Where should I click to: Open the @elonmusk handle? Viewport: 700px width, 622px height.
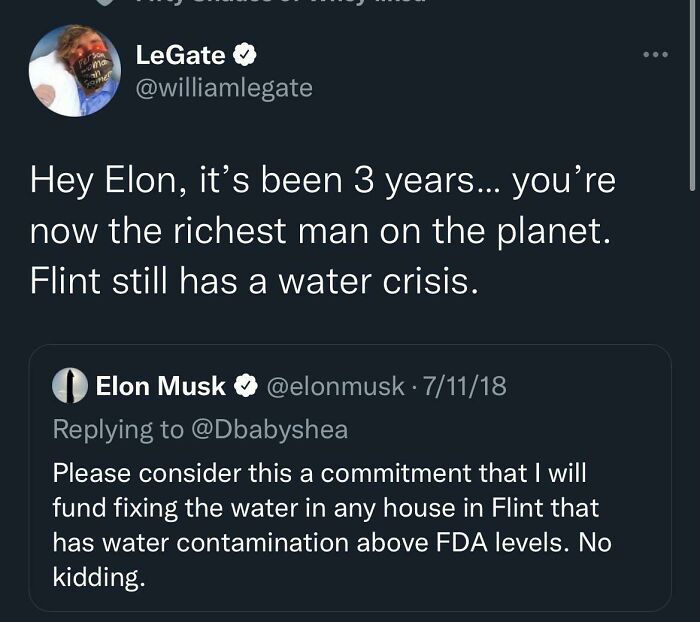[334, 385]
